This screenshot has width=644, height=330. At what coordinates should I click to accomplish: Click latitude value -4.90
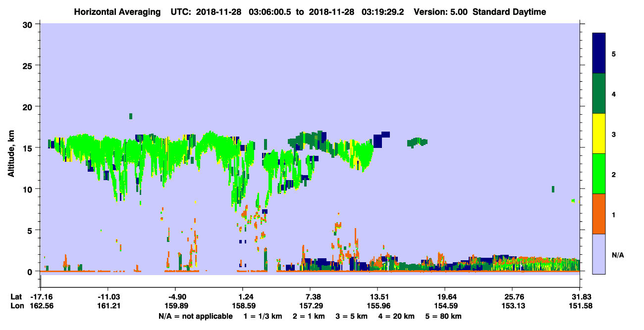[177, 297]
